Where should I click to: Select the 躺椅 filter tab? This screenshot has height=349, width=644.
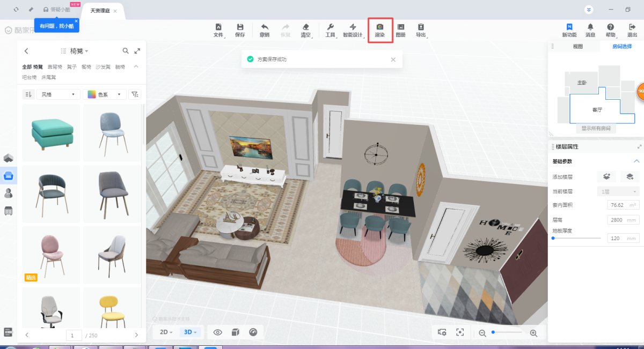(120, 67)
